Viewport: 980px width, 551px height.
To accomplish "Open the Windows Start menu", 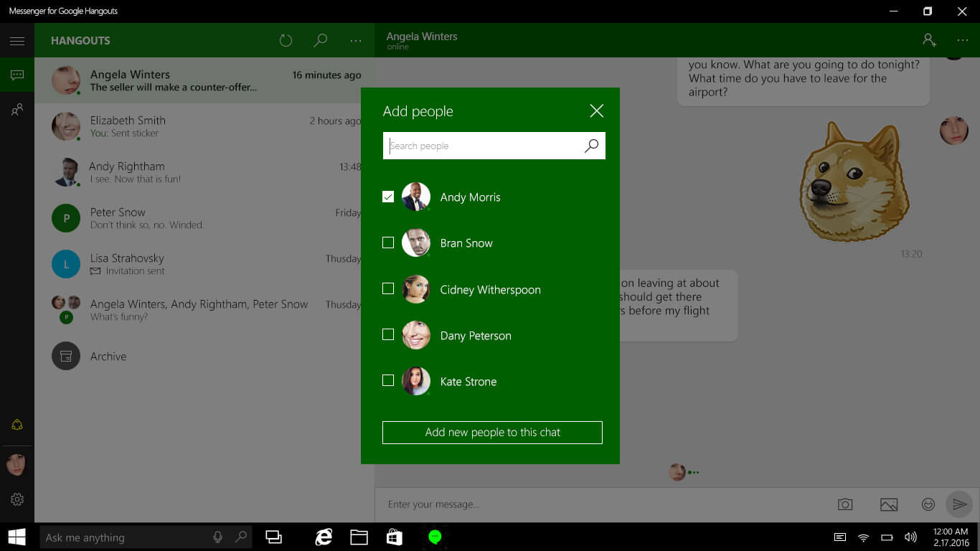I will 17,537.
